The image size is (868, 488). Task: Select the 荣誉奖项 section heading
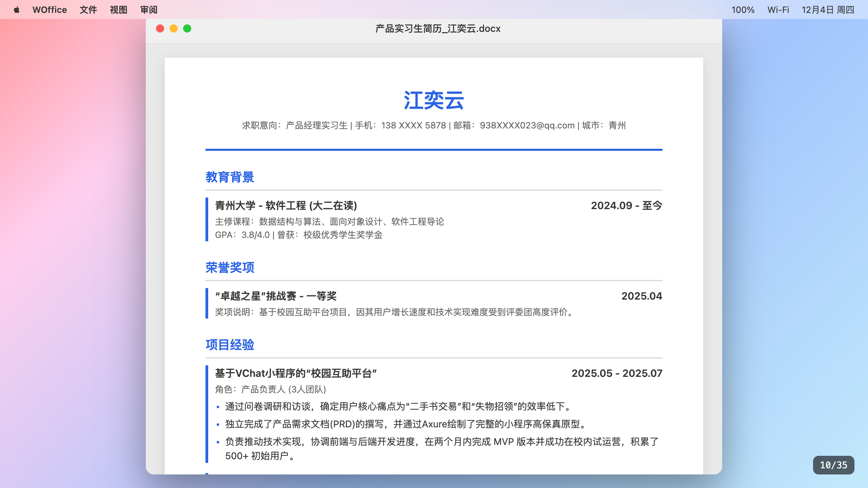230,267
